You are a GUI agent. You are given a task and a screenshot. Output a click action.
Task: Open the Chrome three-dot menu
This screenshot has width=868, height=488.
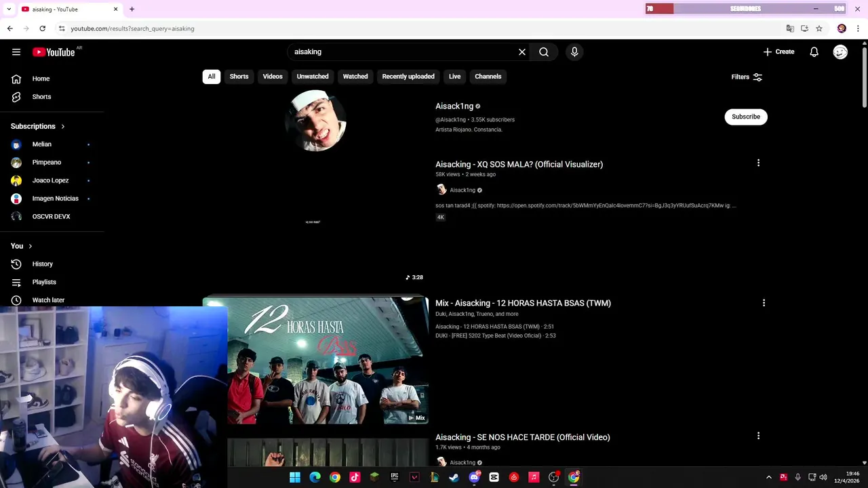point(858,28)
